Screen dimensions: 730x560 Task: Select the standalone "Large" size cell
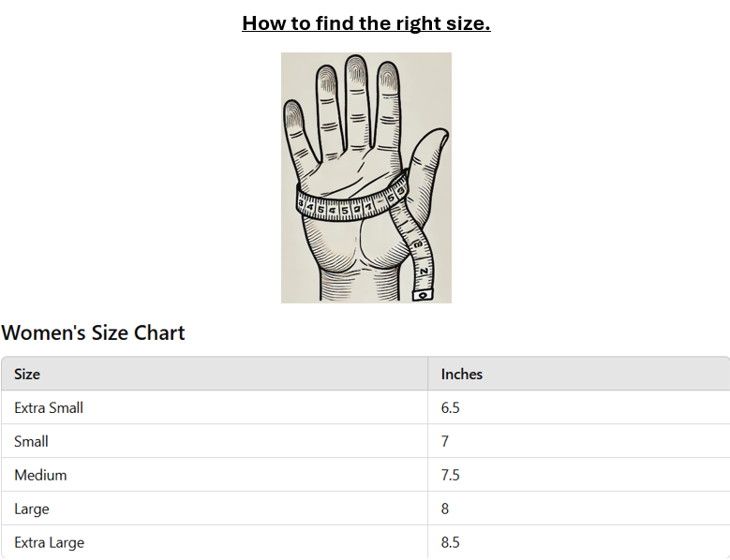[x=32, y=508]
